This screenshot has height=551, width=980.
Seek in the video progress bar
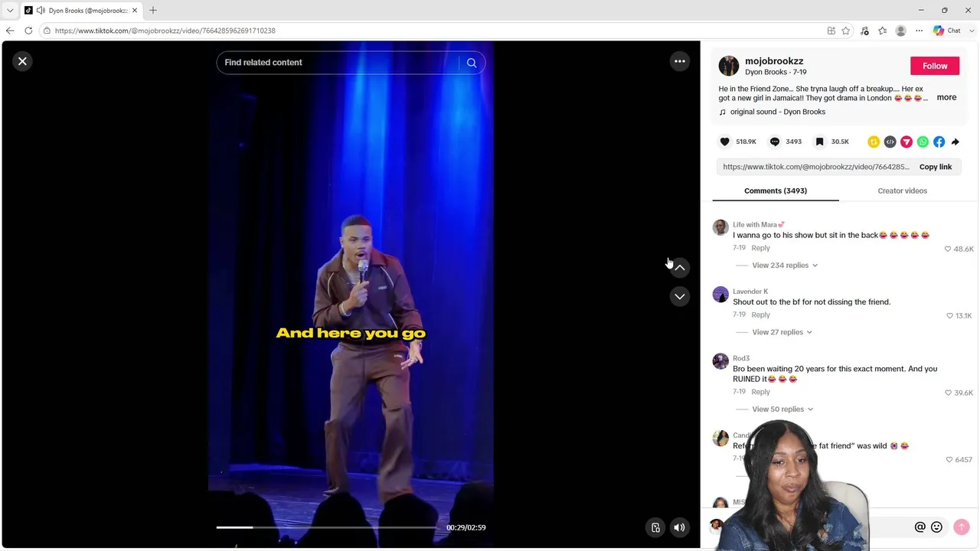[x=325, y=527]
